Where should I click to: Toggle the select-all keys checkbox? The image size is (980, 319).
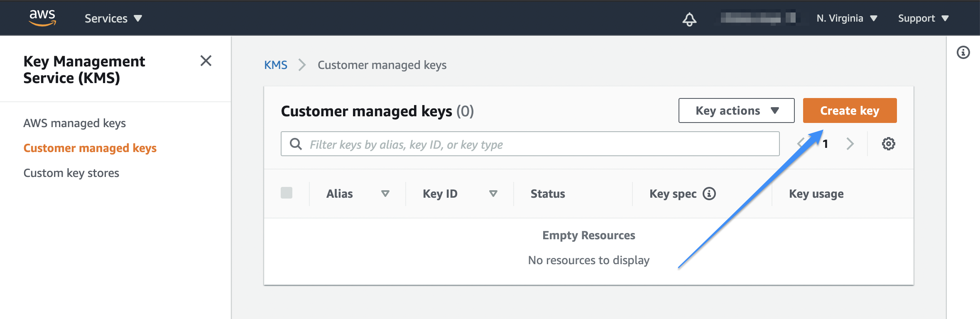[x=287, y=193]
